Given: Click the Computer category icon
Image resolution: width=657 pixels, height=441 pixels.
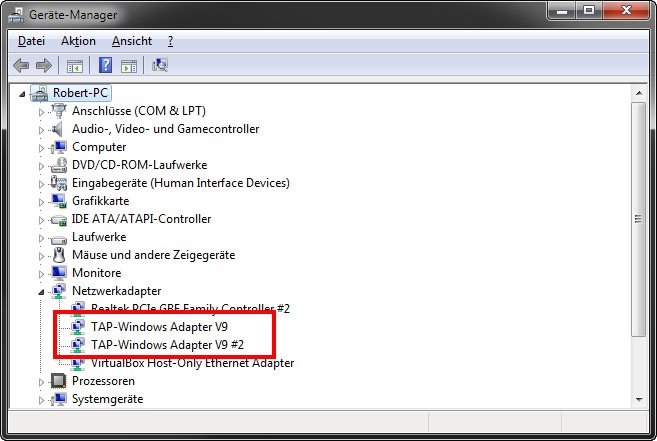Looking at the screenshot, I should coord(59,147).
